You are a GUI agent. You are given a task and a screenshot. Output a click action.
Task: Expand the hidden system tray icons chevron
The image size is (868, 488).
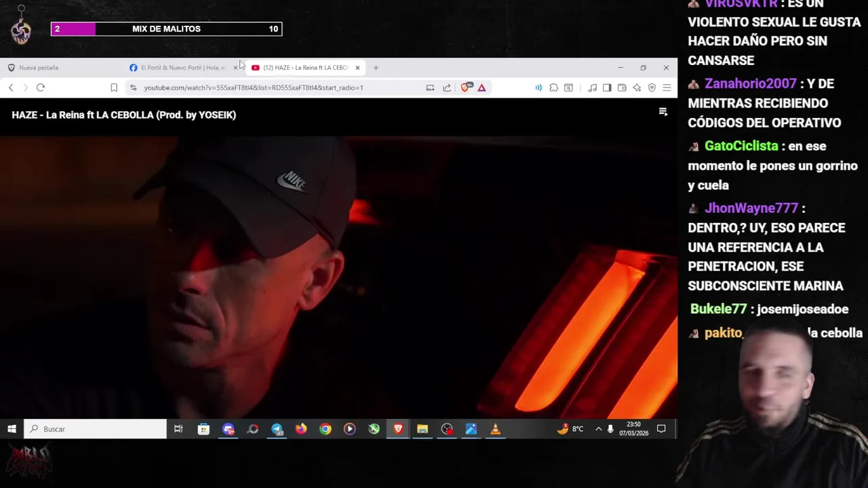[x=598, y=428]
